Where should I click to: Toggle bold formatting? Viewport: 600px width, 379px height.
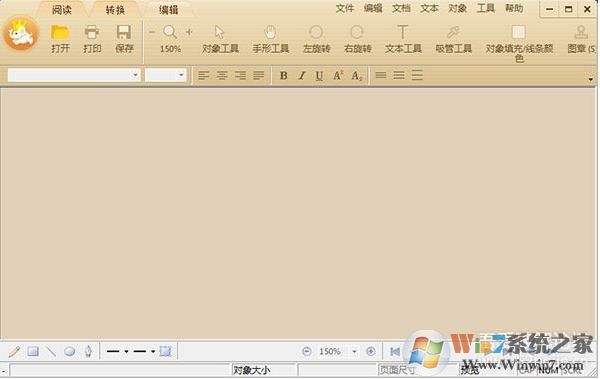(x=283, y=75)
